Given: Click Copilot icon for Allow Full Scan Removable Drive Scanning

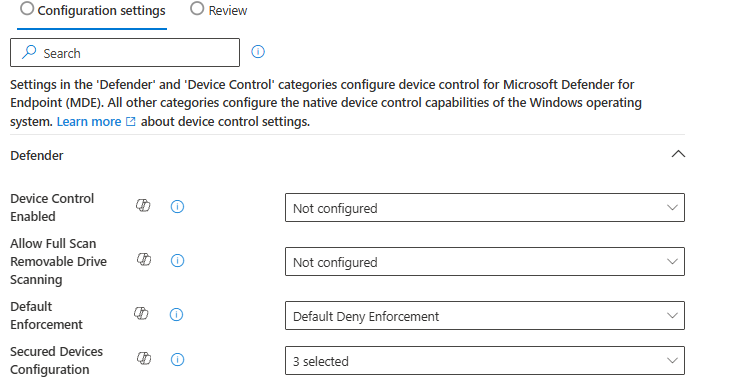Looking at the screenshot, I should pyautogui.click(x=144, y=259).
